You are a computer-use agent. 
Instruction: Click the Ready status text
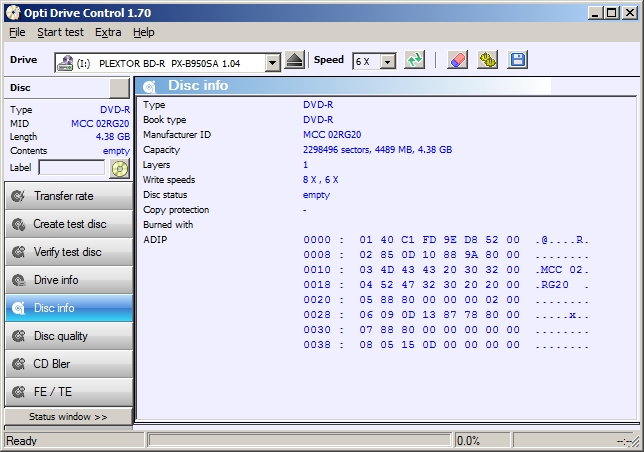click(x=21, y=441)
